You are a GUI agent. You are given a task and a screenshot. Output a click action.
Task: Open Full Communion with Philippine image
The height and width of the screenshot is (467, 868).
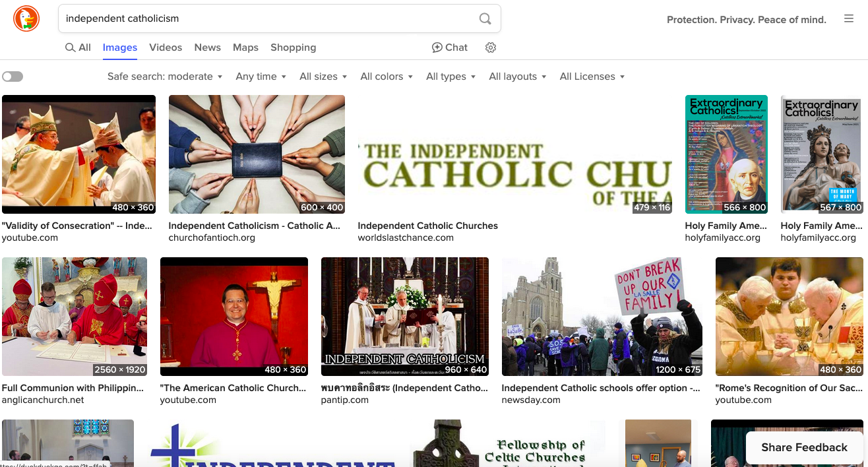pos(75,317)
